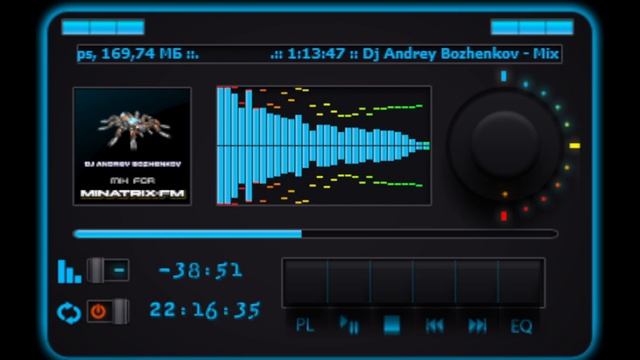Click the scrolling track title display
This screenshot has width=640, height=360.
click(x=319, y=54)
